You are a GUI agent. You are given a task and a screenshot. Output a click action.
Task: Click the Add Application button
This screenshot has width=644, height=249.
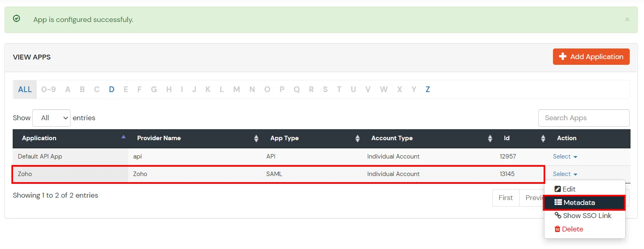click(591, 57)
